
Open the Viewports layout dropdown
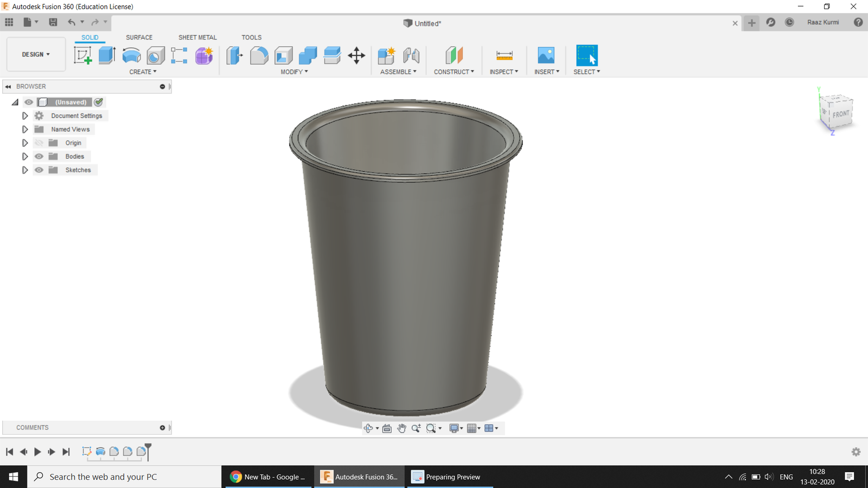tap(491, 428)
